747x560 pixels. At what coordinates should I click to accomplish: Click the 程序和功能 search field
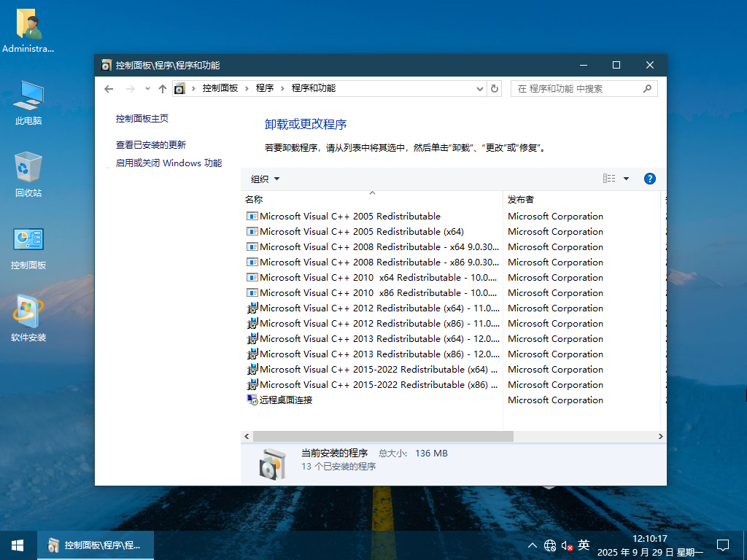click(x=576, y=88)
